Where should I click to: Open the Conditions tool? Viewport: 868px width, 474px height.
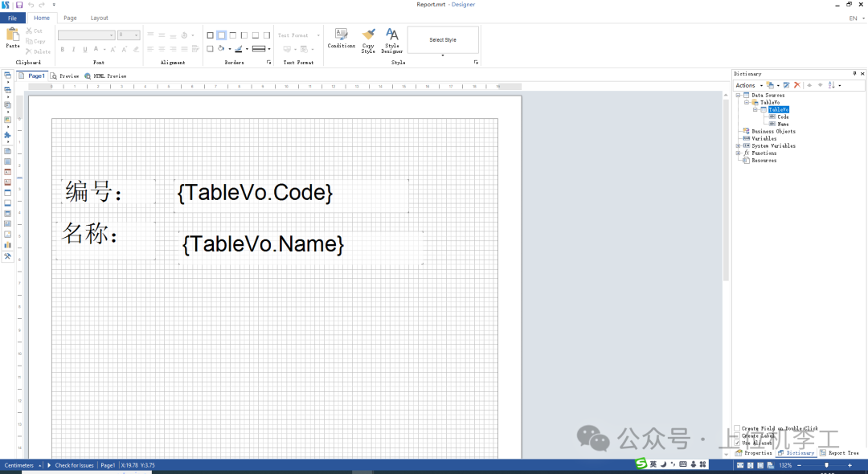click(x=341, y=35)
